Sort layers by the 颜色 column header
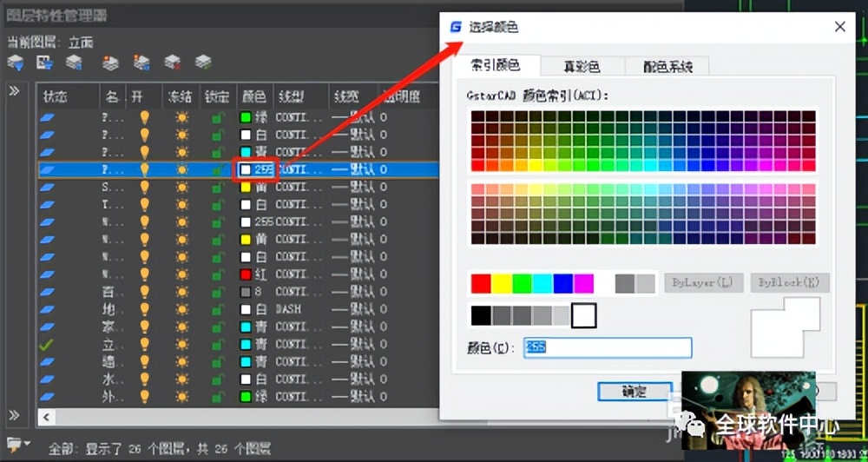Viewport: 868px width, 462px height. click(x=253, y=97)
